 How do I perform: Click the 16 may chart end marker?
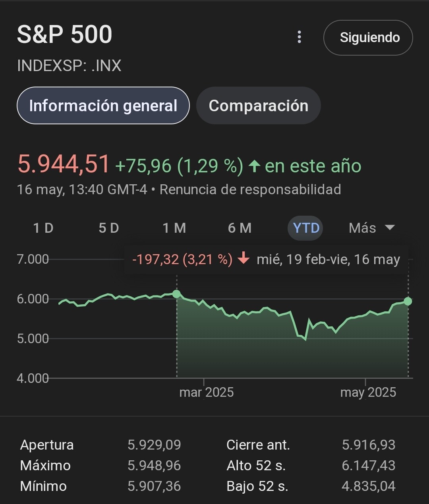click(x=408, y=301)
